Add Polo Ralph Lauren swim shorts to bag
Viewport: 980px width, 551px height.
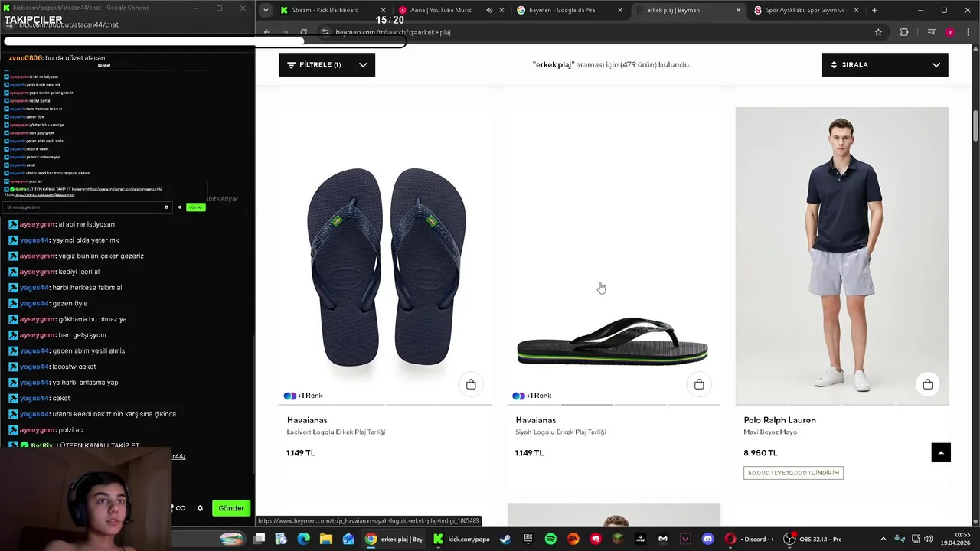click(928, 384)
